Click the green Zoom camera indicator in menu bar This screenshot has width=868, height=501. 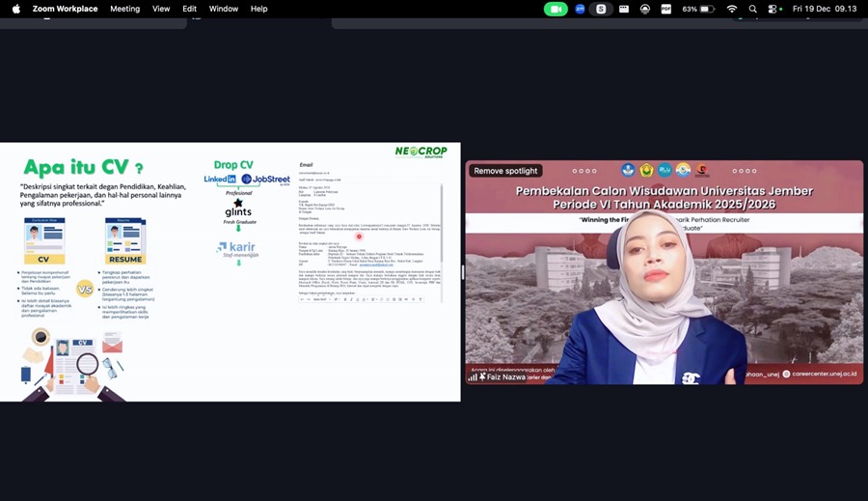click(x=556, y=9)
